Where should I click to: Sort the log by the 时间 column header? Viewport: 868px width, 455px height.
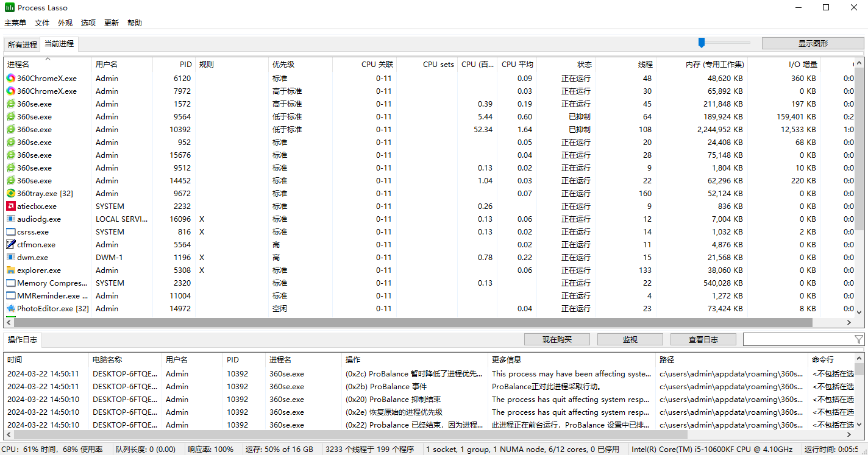pyautogui.click(x=47, y=359)
